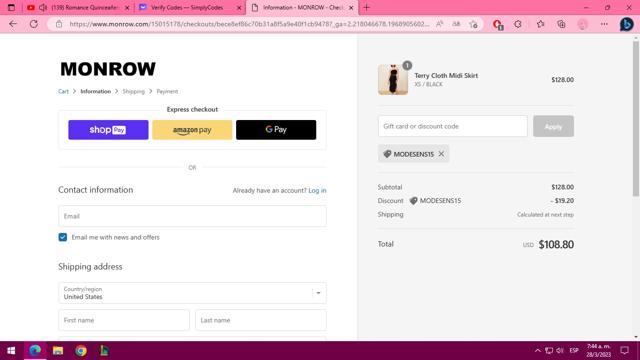Mute audio on YouTube tab
Screen dimensions: 640x360
pos(43,7)
